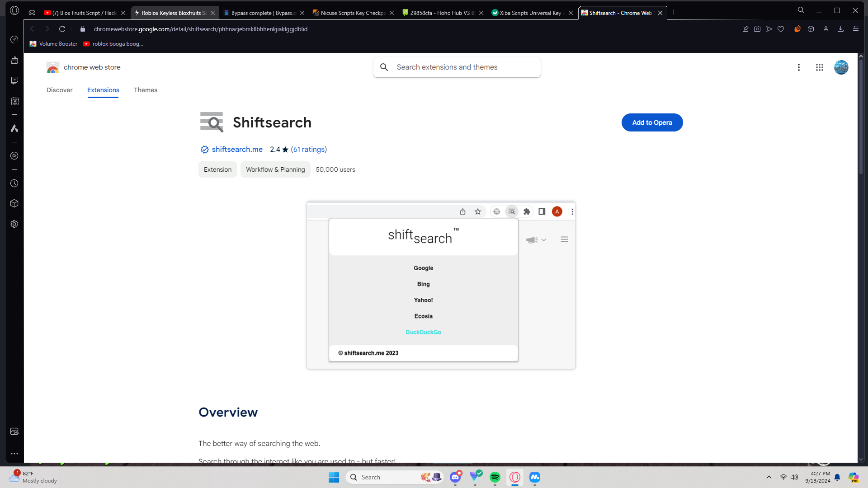Viewport: 868px width, 488px height.
Task: Click the Add to Opera button
Action: tap(652, 122)
